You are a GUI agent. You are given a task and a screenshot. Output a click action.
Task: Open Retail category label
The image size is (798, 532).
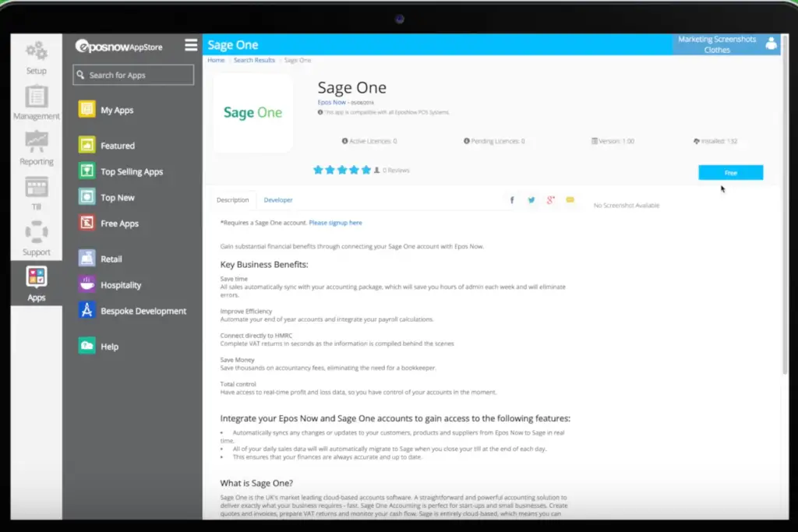111,259
